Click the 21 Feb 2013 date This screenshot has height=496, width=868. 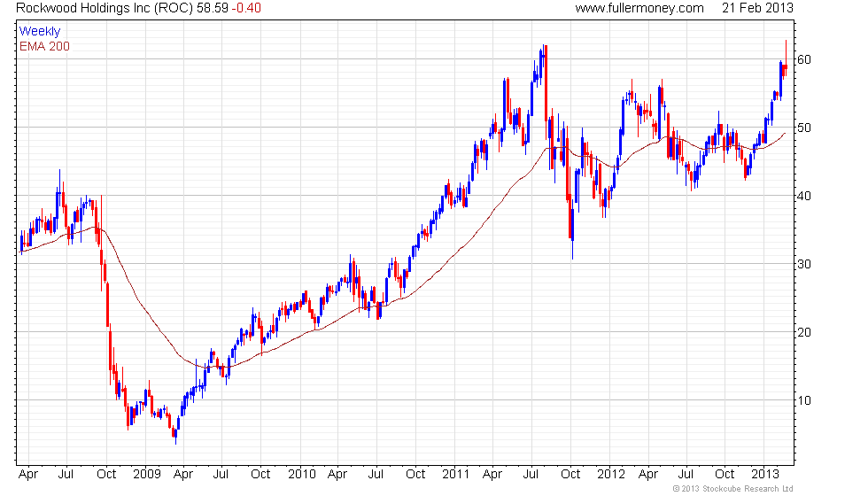click(x=757, y=8)
